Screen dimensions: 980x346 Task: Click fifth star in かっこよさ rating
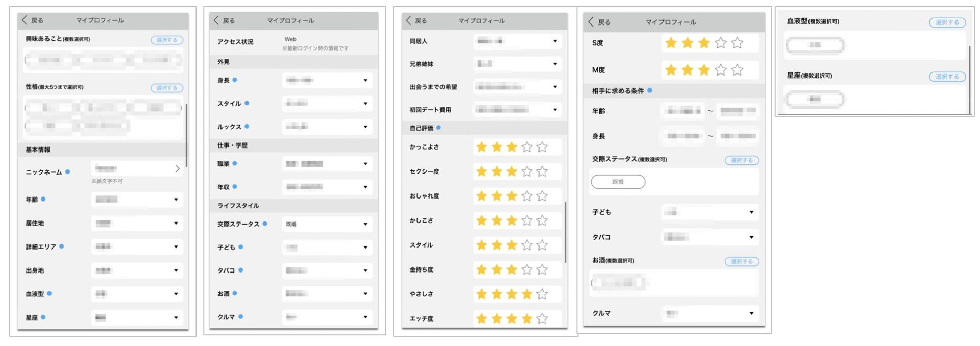542,147
